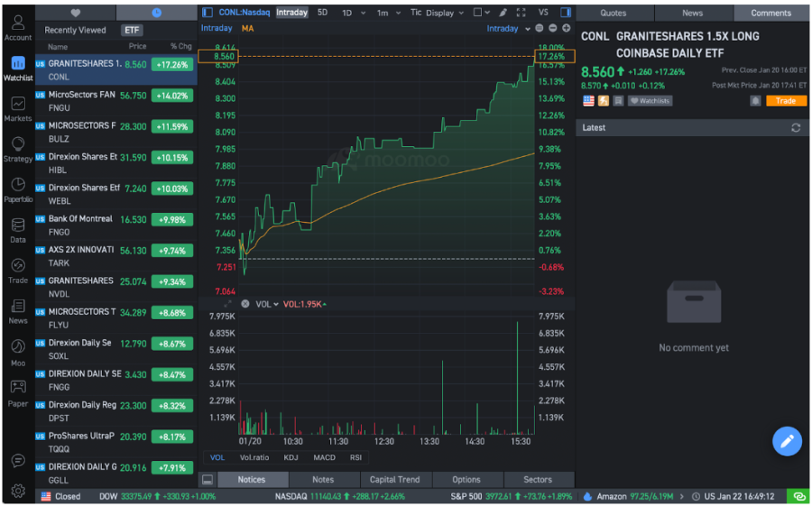
Task: Click the orange lightning icon
Action: click(x=604, y=101)
